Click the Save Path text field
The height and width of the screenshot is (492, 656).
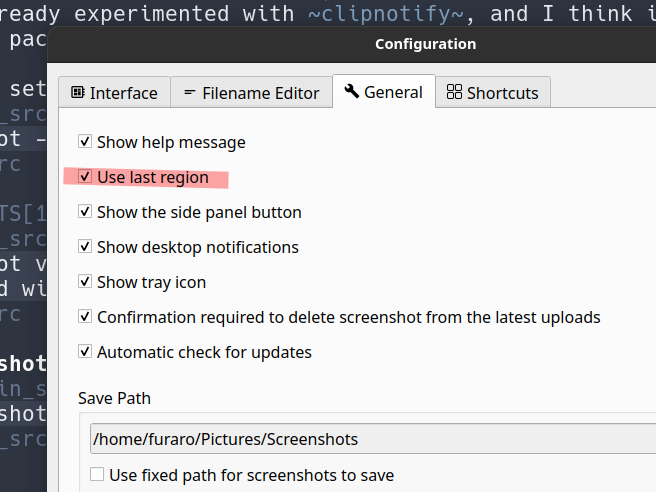pos(370,439)
